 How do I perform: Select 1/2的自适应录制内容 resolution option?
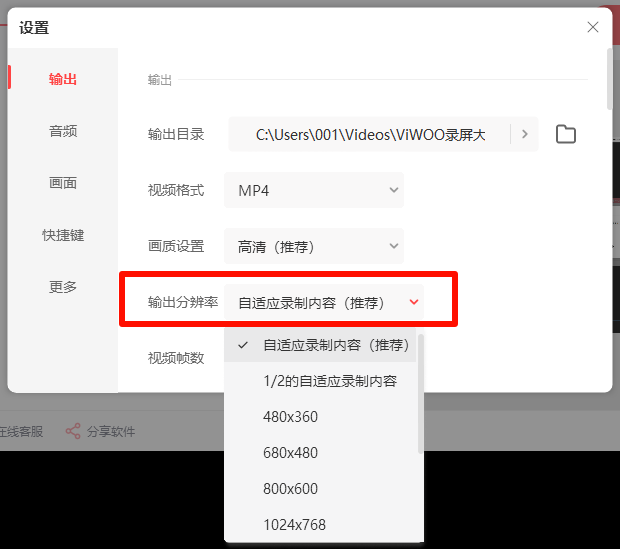(x=320, y=381)
